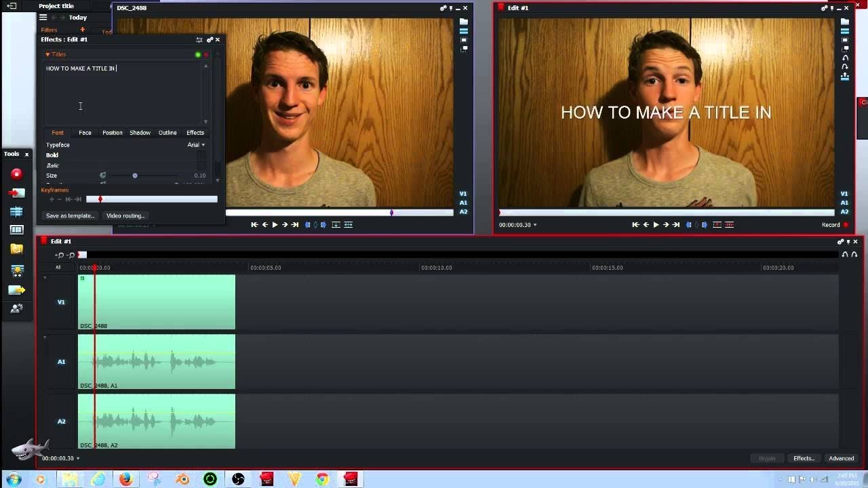Switch to the Position tab

113,133
